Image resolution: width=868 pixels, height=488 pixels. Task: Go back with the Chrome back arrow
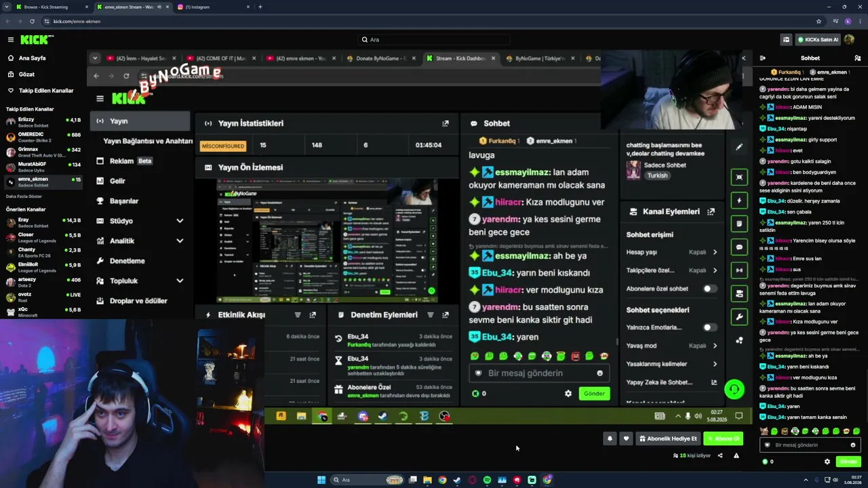[x=7, y=21]
